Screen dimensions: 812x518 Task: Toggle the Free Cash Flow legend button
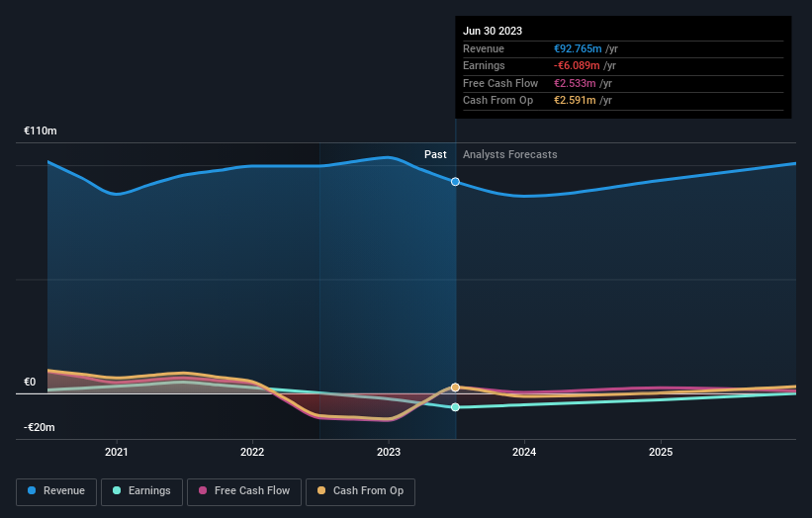click(244, 491)
